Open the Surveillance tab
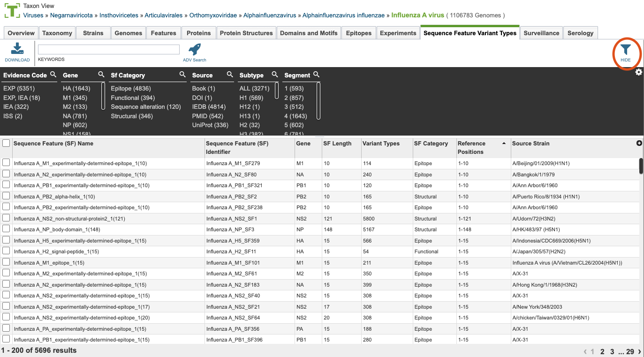 tap(541, 33)
